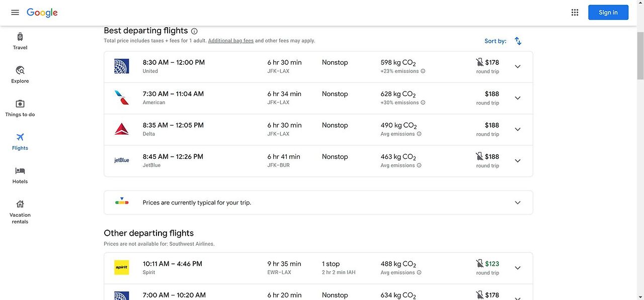Viewport: 644px width, 300px height.
Task: Click the Spirit airline logo
Action: (x=122, y=268)
